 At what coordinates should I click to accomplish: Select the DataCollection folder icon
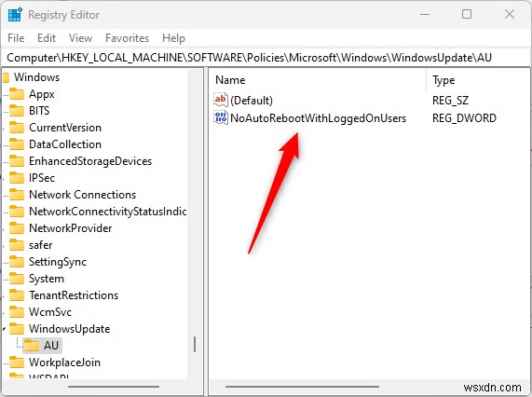click(17, 144)
